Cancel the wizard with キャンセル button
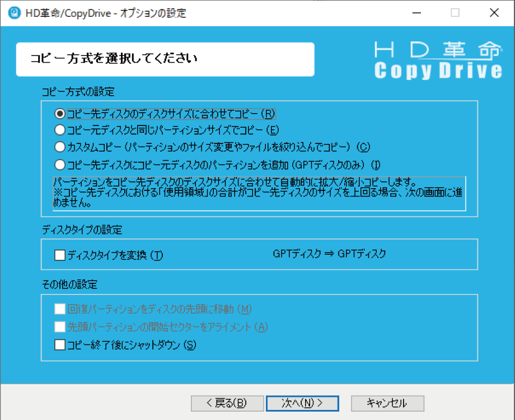Viewport: 515px width, 420px height. pyautogui.click(x=387, y=403)
